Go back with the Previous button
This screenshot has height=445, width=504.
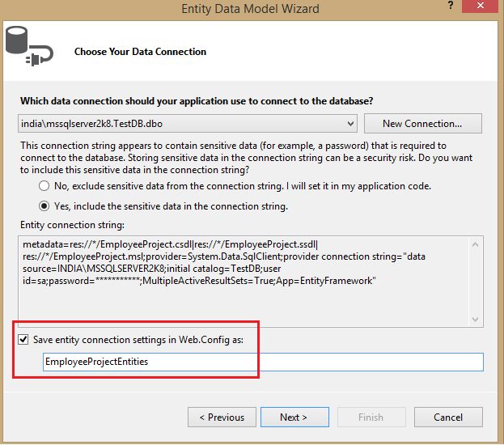(222, 417)
